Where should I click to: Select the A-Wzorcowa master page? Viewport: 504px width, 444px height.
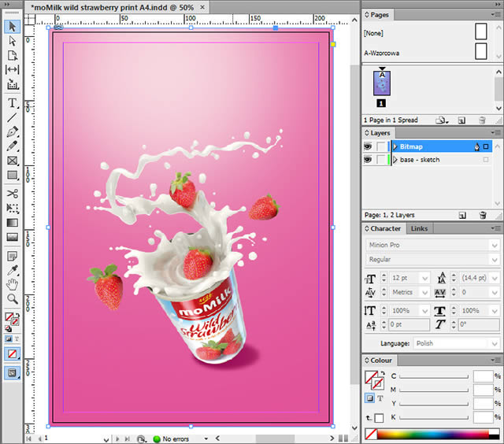(427, 53)
